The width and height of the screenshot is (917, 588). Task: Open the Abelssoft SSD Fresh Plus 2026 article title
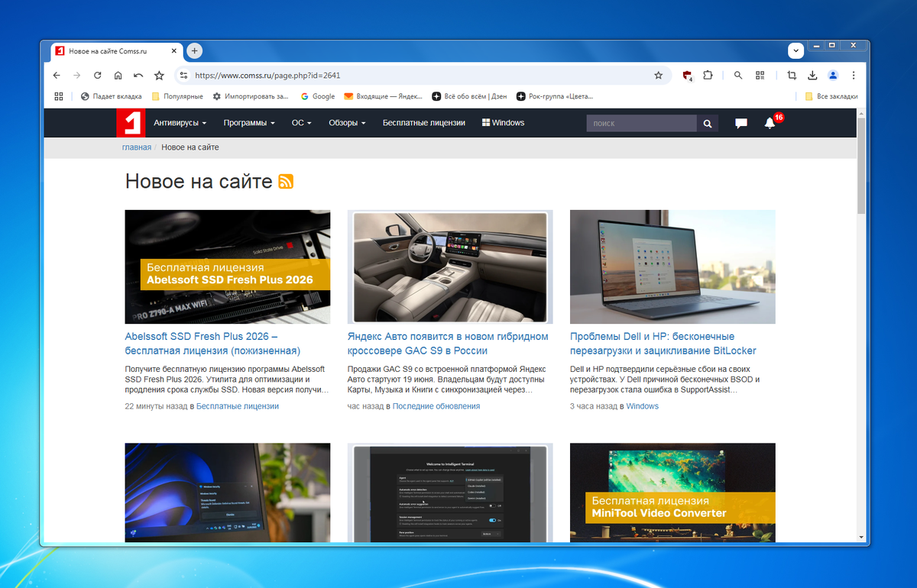pos(212,344)
